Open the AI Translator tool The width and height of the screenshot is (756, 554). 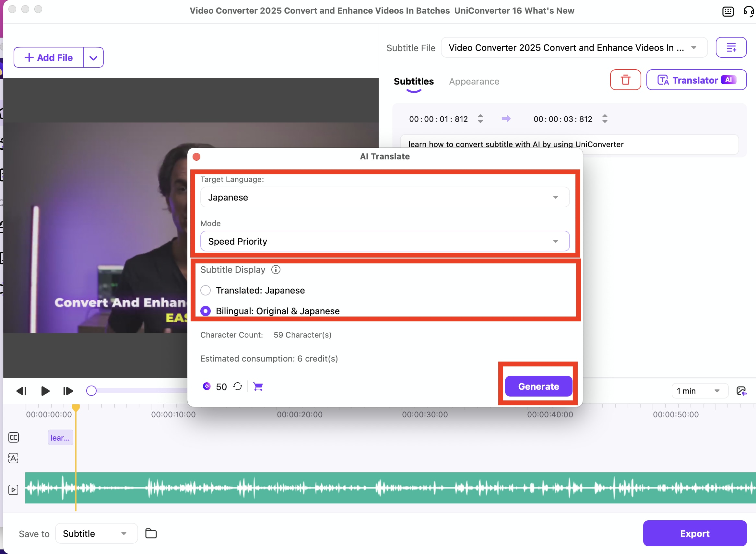click(x=696, y=80)
